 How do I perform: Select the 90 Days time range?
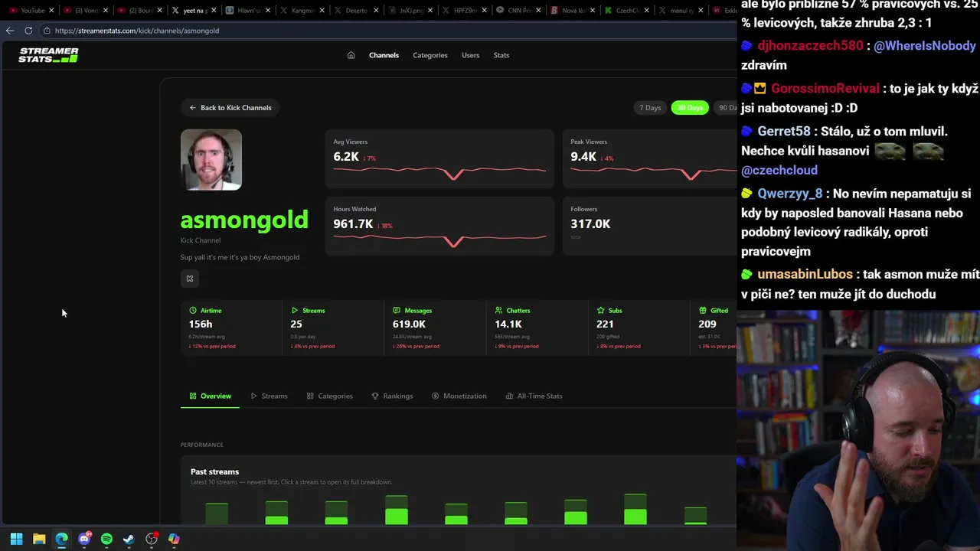tap(725, 108)
